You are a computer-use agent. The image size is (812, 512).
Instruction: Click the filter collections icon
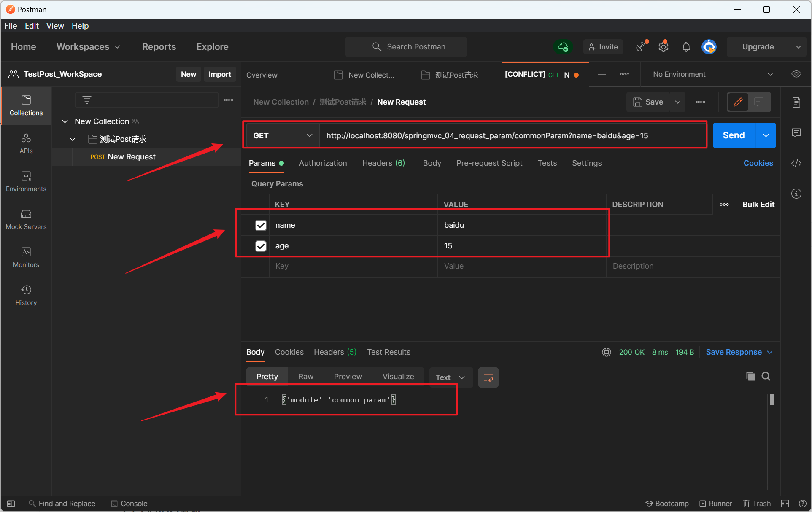point(87,100)
